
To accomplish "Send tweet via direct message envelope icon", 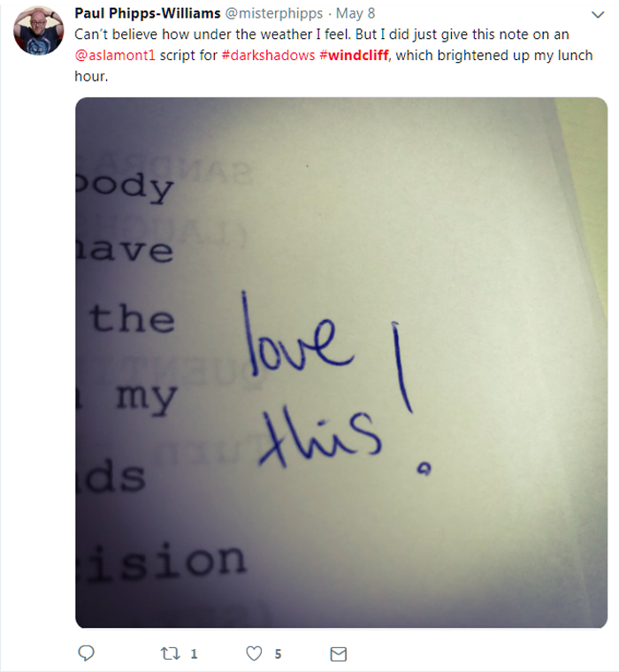I will coord(338,654).
